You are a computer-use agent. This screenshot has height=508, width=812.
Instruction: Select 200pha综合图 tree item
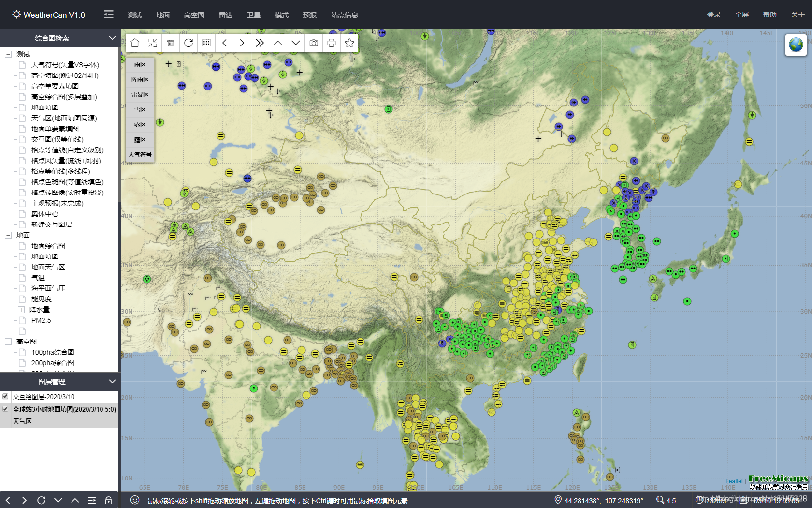[53, 363]
